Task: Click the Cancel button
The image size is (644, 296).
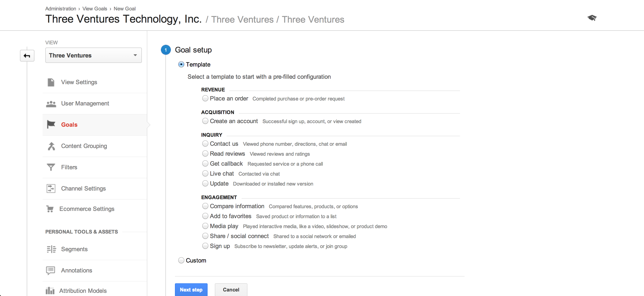Action: click(x=231, y=289)
